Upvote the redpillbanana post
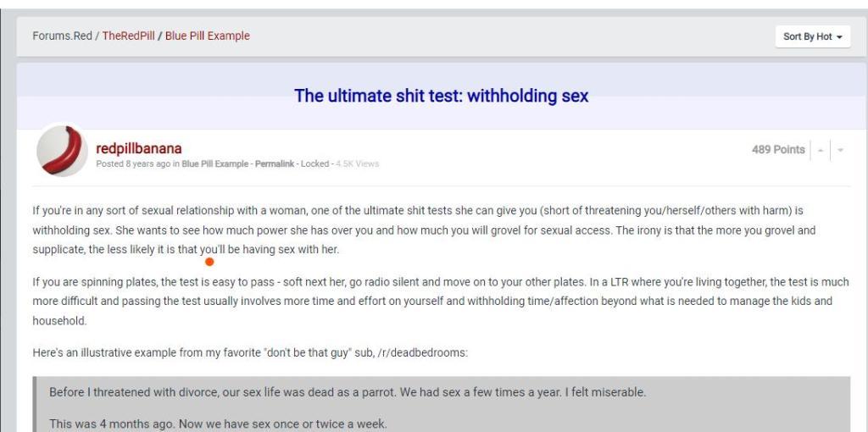Image resolution: width=868 pixels, height=432 pixels. click(821, 150)
